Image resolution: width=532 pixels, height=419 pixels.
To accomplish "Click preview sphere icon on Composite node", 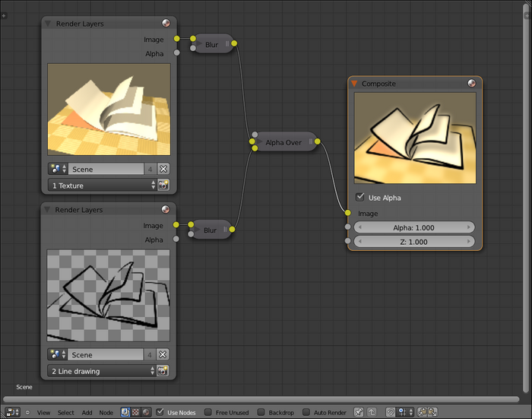I will 471,84.
